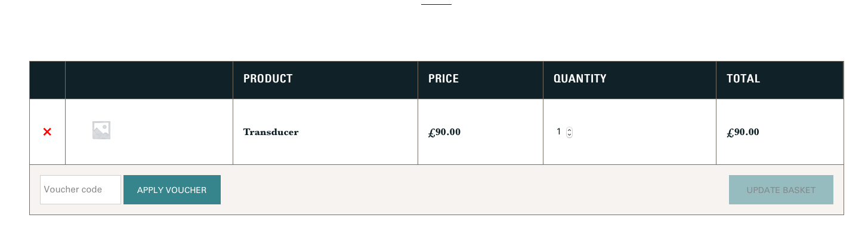Viewport: 868px width, 245px height.
Task: Click the short divider line at page top
Action: pyautogui.click(x=436, y=4)
